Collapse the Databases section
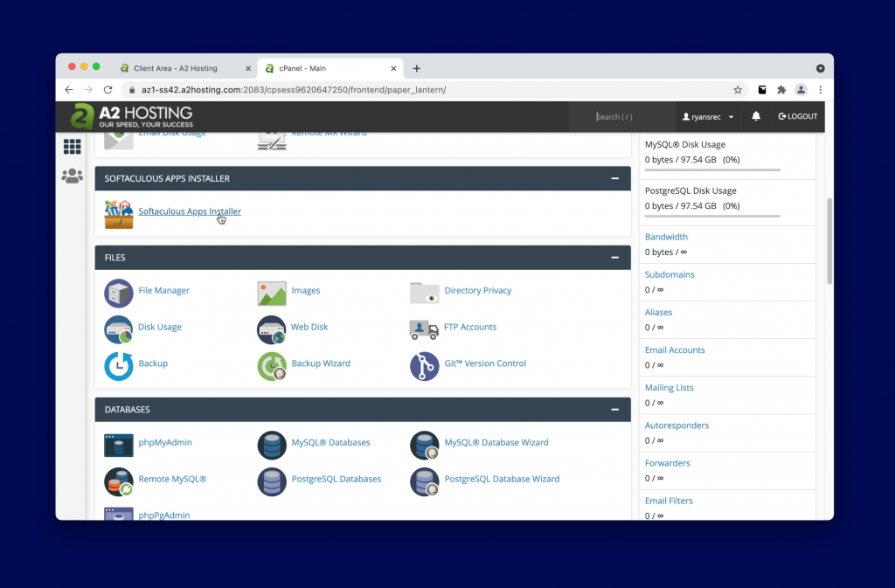Image resolution: width=895 pixels, height=588 pixels. point(615,410)
